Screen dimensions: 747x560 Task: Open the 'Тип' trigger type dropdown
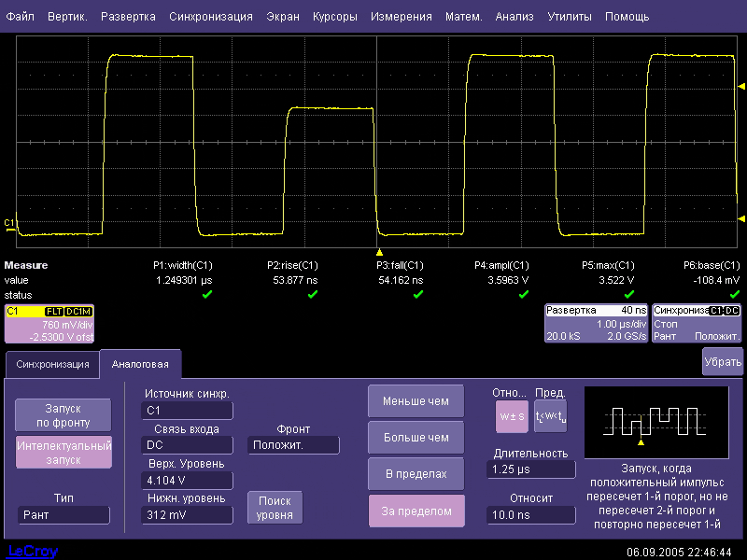tap(63, 515)
